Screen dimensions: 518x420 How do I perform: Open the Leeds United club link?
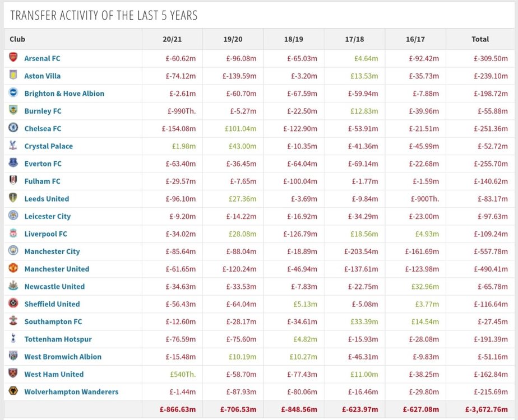point(47,199)
